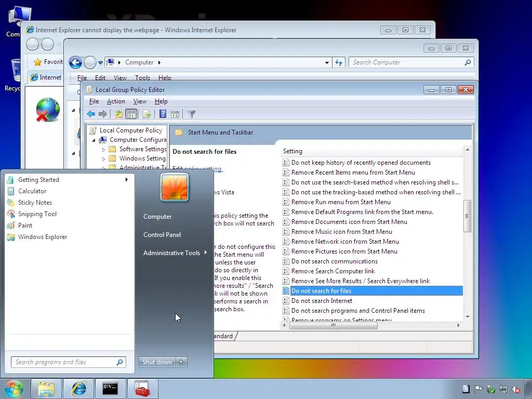Viewport: 532px width, 399px height.
Task: Open Edit menu in Explorer window
Action: point(100,78)
